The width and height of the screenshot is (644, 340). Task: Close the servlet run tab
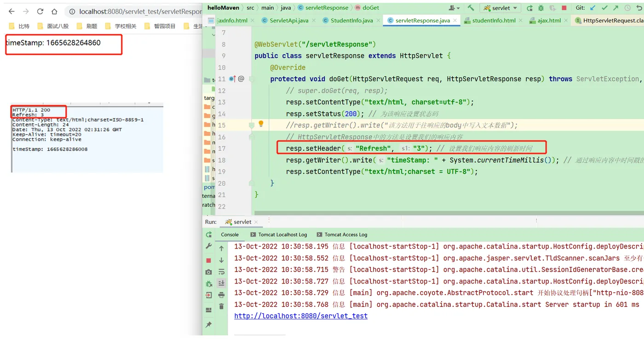(x=257, y=222)
